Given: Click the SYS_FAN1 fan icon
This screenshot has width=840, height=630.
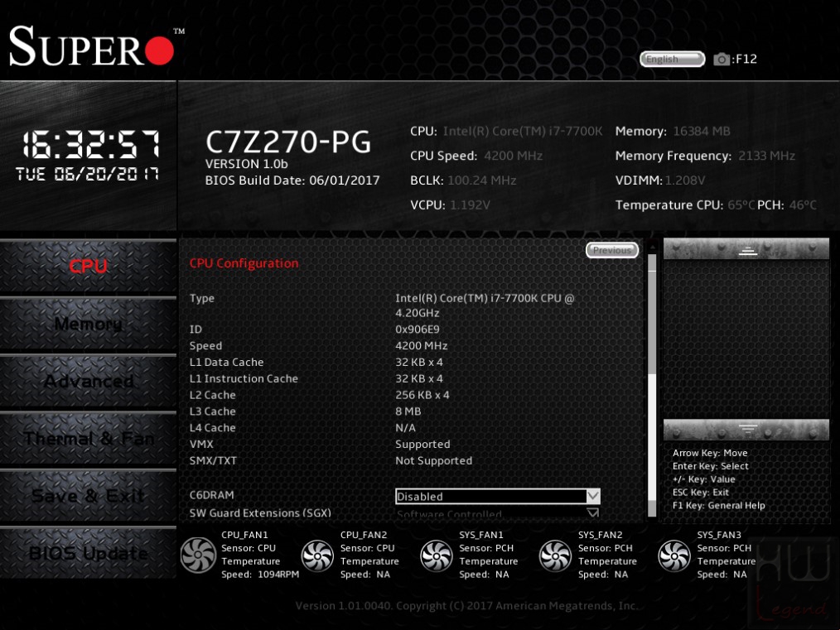Looking at the screenshot, I should 436,555.
